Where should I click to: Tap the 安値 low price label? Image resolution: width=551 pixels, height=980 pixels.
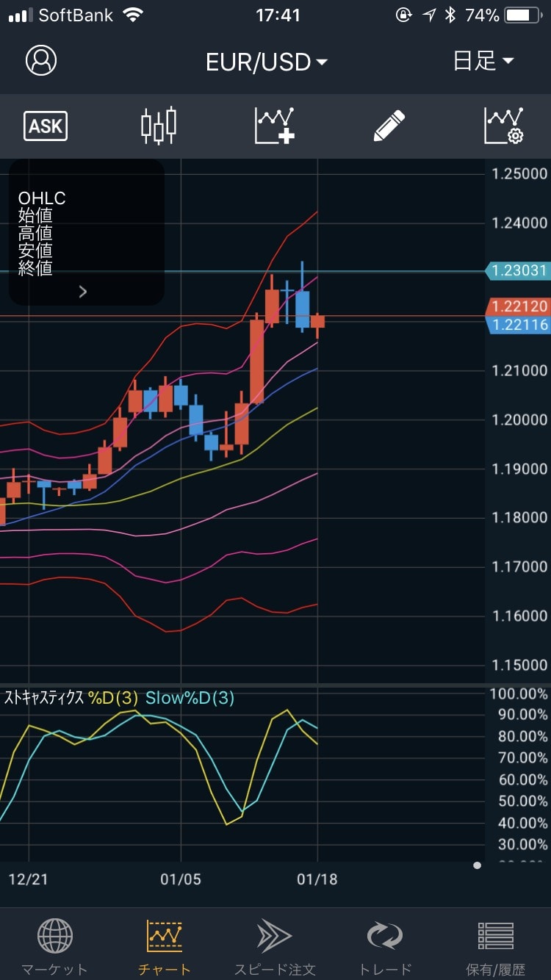(35, 251)
